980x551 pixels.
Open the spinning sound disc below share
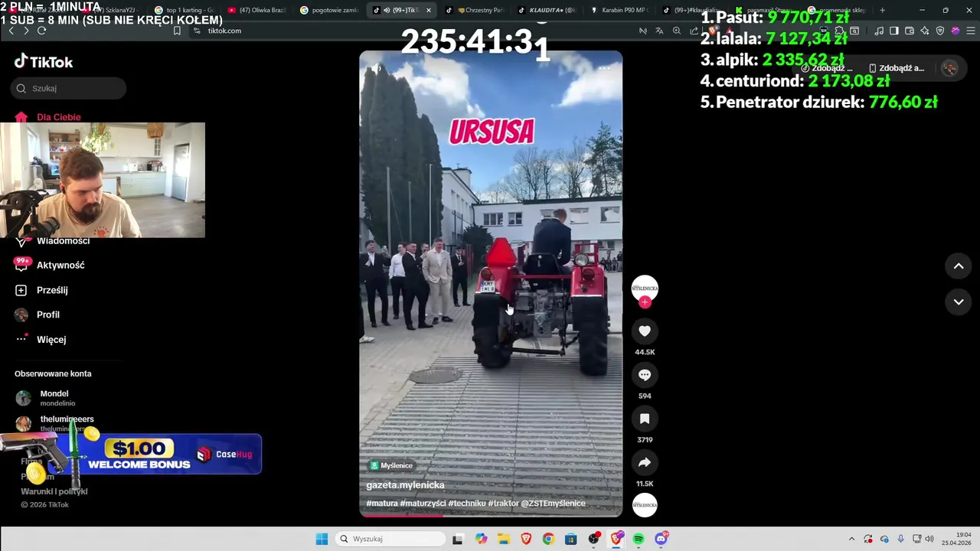point(645,505)
